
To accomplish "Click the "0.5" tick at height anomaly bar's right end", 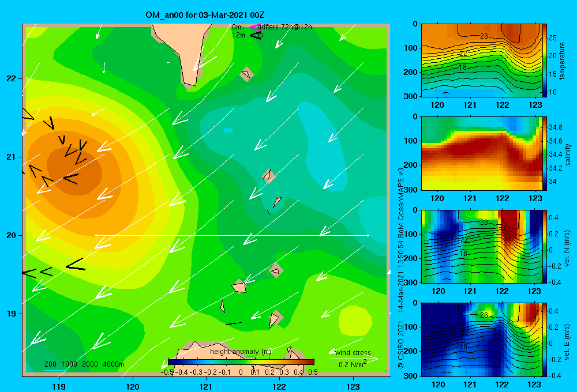I will click(x=313, y=372).
